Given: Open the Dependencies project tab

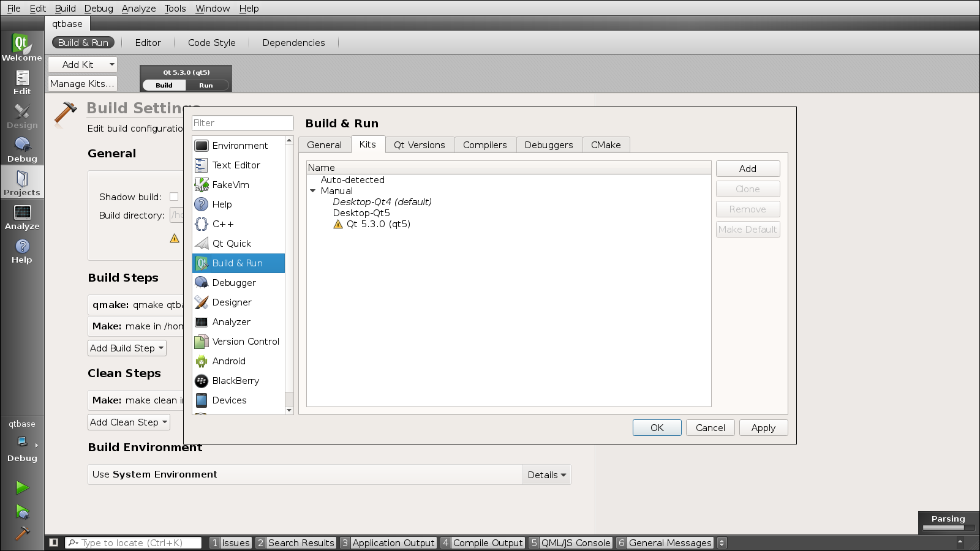Looking at the screenshot, I should click(294, 42).
